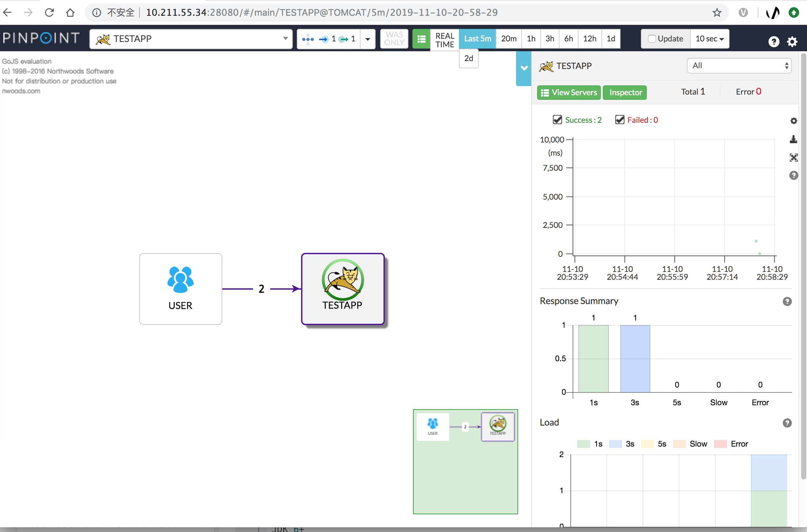Click the server map minimap overview
The height and width of the screenshot is (532, 807).
[465, 461]
